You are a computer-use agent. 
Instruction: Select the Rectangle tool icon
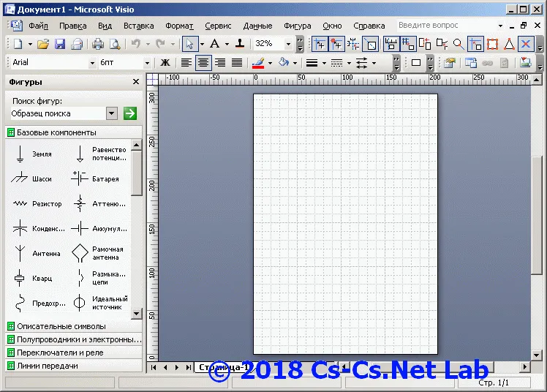(x=416, y=63)
